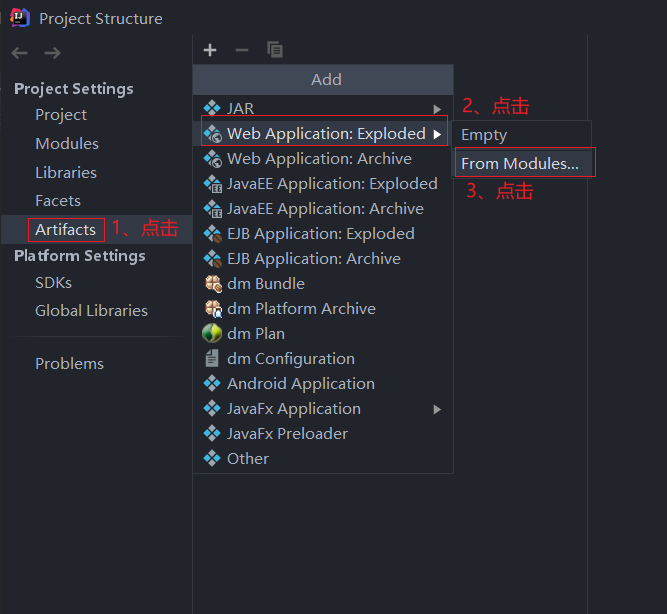Expand the JavaFx Application submenu arrow
Screen dimensions: 667x614
coord(437,409)
